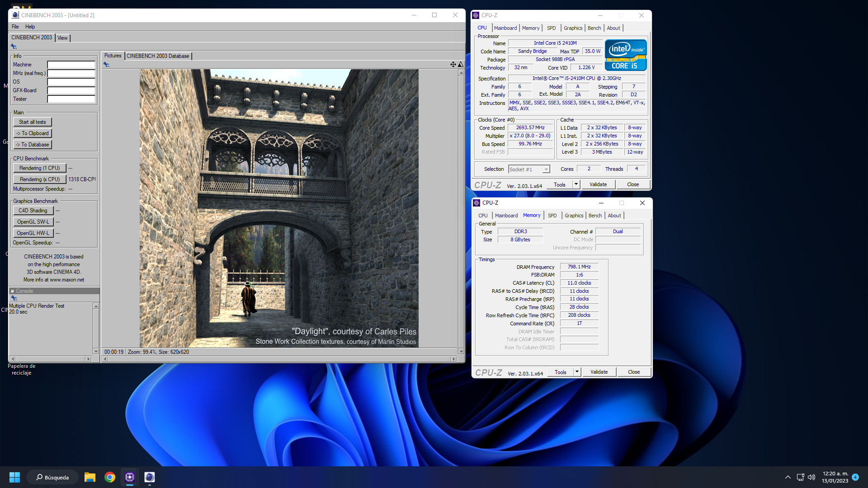This screenshot has height=488, width=868.
Task: Open the volume tray icon
Action: [x=811, y=477]
